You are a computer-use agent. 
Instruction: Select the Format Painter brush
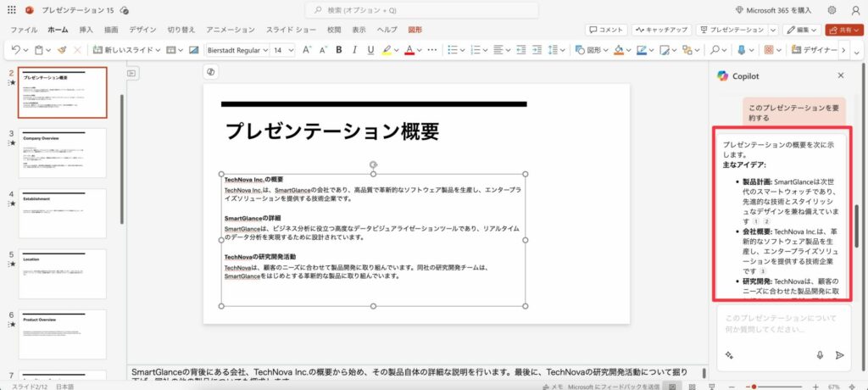point(62,50)
